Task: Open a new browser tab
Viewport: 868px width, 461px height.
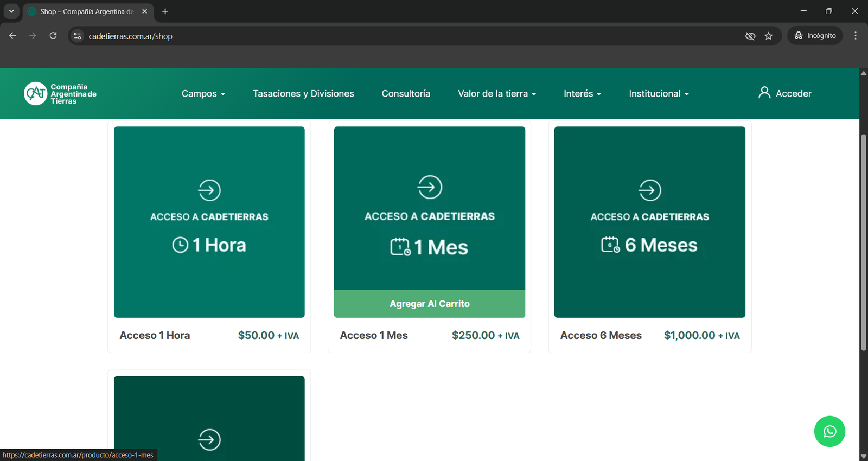Action: 165,11
